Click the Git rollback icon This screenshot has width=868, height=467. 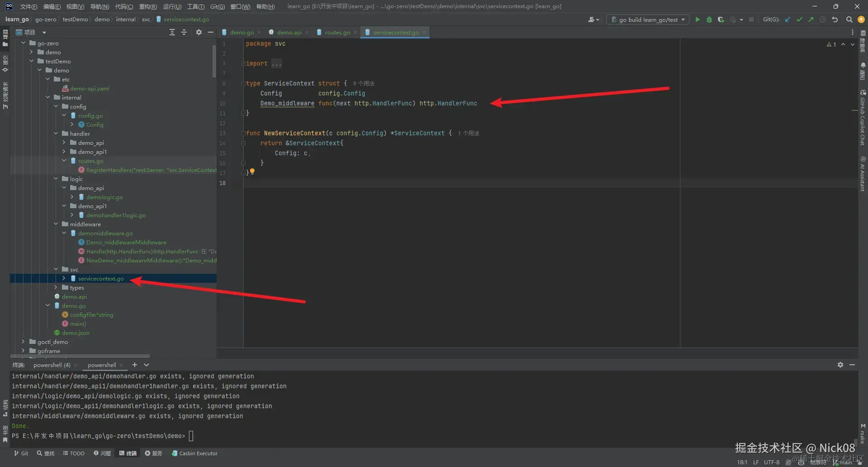pyautogui.click(x=835, y=19)
